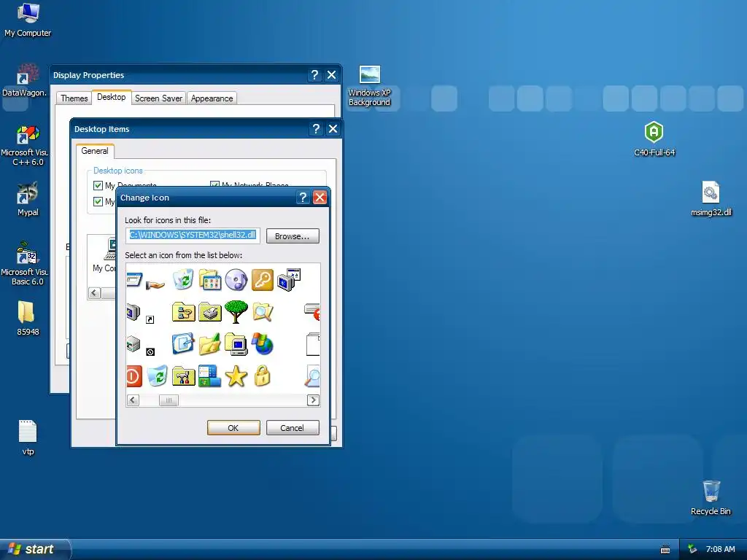Pick the yellow padlock icon
The image size is (747, 560).
[x=263, y=376]
